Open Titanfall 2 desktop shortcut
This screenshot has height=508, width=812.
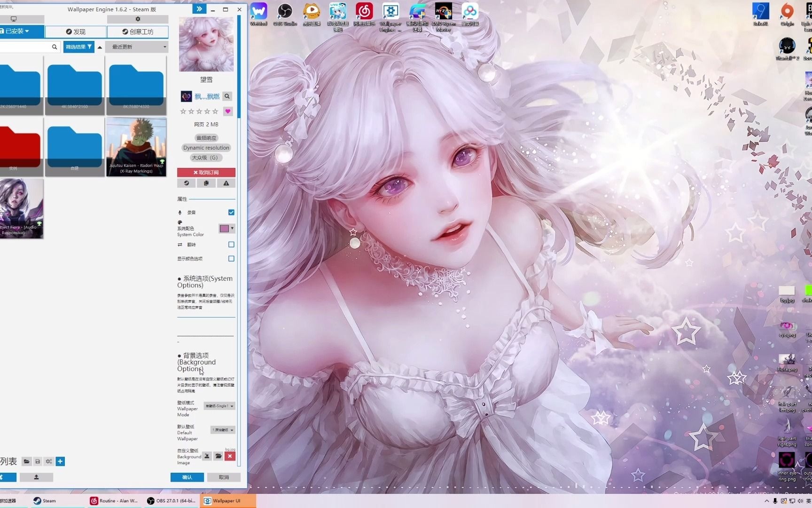(787, 49)
